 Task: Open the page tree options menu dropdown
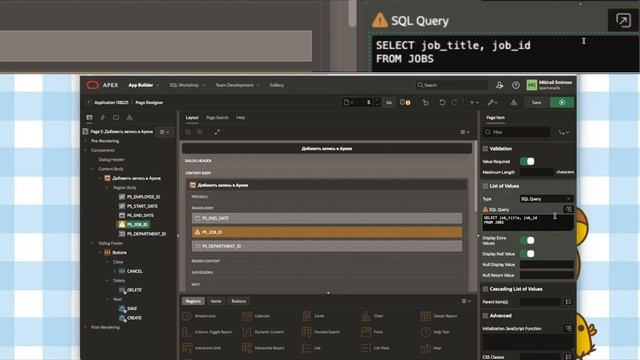pyautogui.click(x=164, y=132)
